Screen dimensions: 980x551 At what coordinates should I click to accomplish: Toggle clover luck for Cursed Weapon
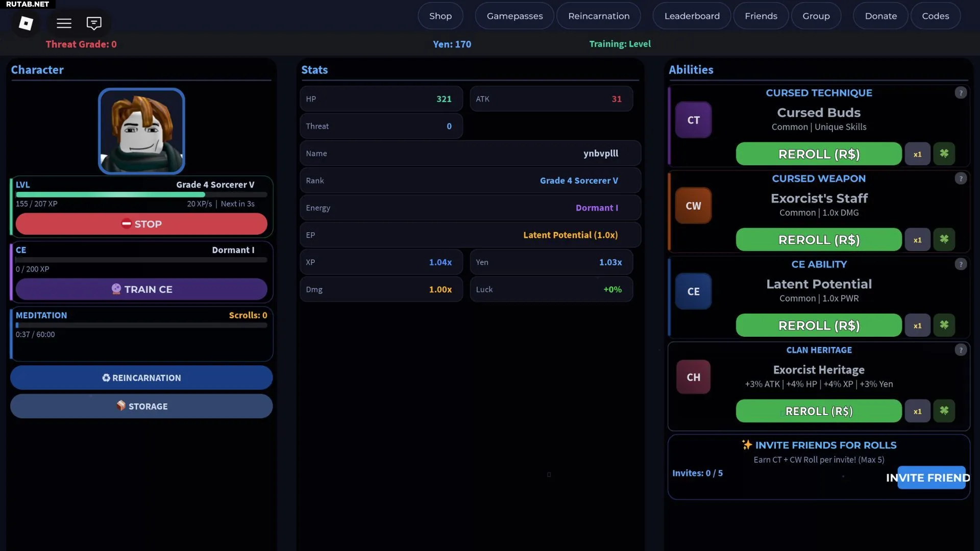[x=944, y=239]
